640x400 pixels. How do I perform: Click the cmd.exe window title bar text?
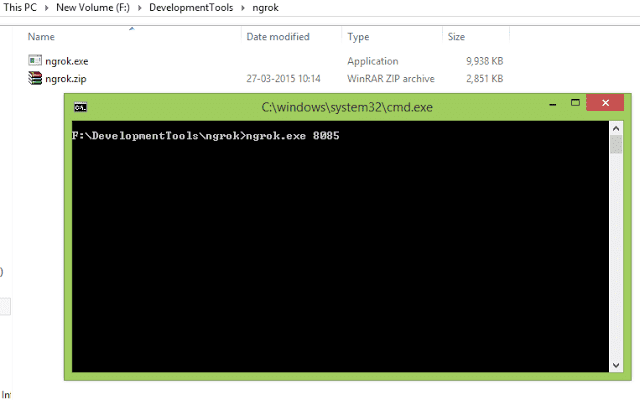click(x=347, y=107)
